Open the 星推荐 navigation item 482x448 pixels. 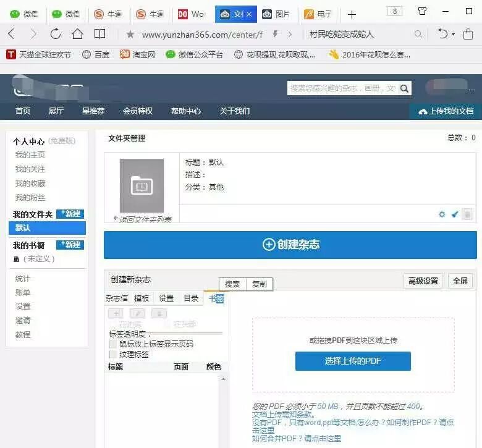pos(93,111)
